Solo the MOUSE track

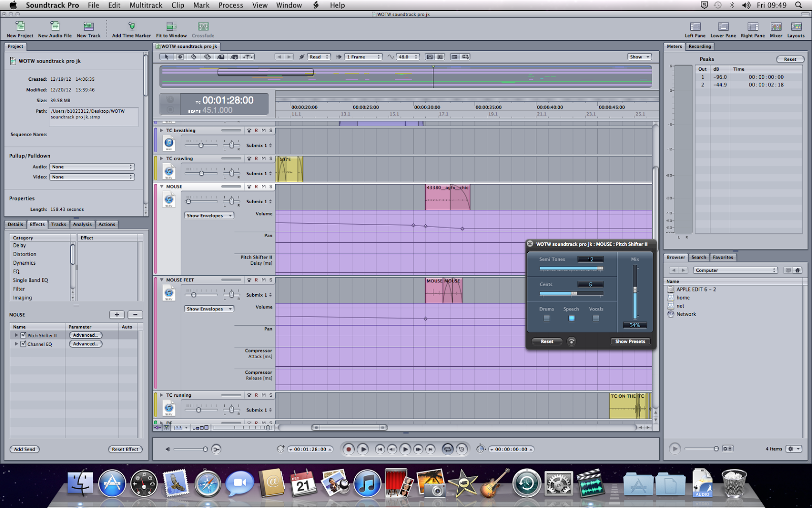[271, 186]
